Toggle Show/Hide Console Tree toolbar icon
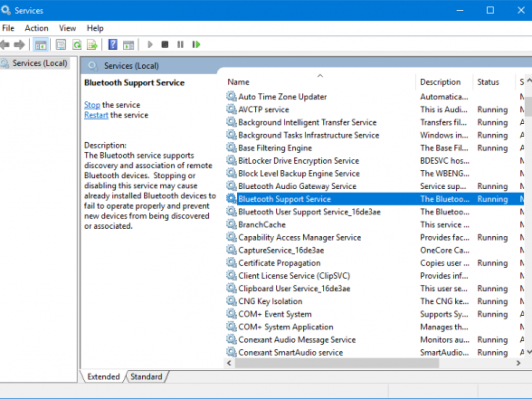Viewport: 532px width, 399px height. pyautogui.click(x=41, y=45)
